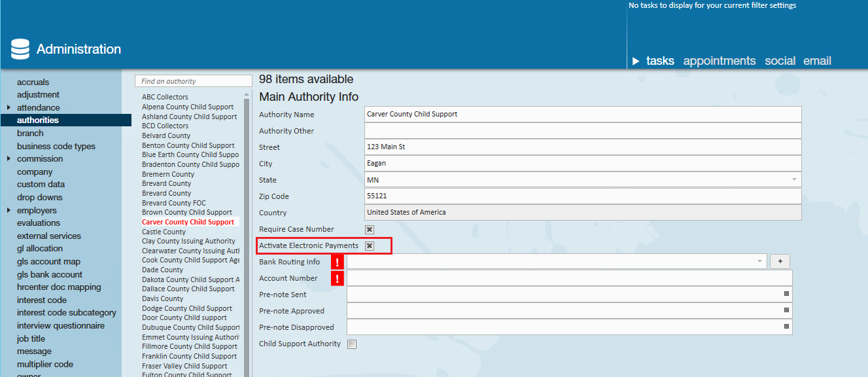
Task: Click the Street field
Action: coord(583,147)
